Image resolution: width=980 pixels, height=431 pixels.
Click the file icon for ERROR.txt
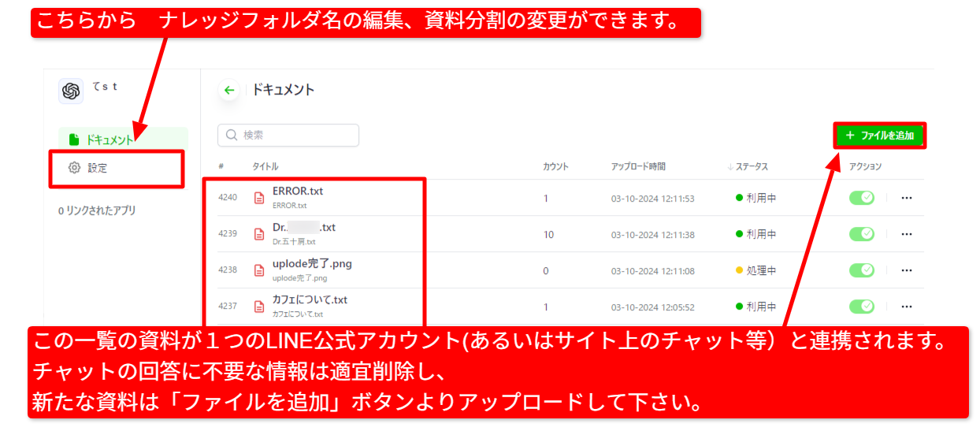tap(259, 198)
